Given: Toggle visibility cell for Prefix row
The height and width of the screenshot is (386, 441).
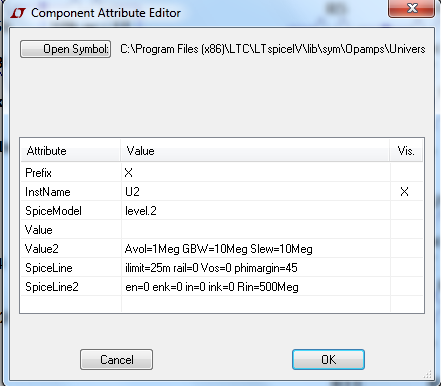Looking at the screenshot, I should pos(406,172).
